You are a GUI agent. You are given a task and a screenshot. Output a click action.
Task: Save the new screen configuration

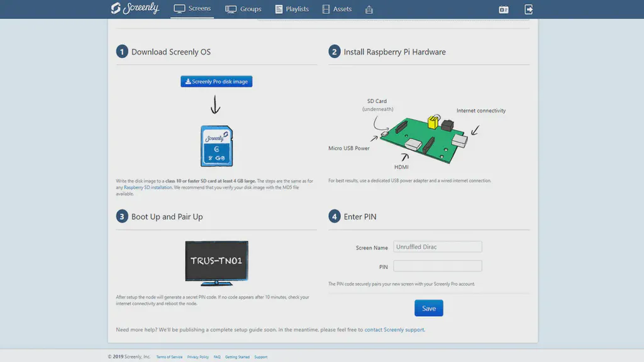coord(428,308)
